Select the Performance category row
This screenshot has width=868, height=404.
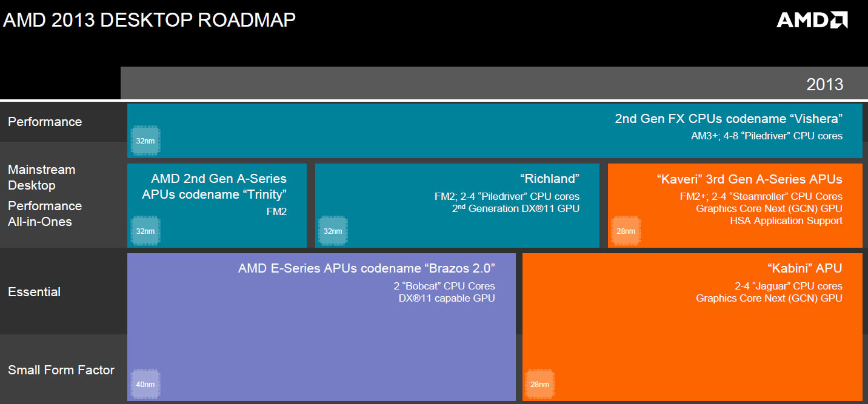(x=45, y=121)
